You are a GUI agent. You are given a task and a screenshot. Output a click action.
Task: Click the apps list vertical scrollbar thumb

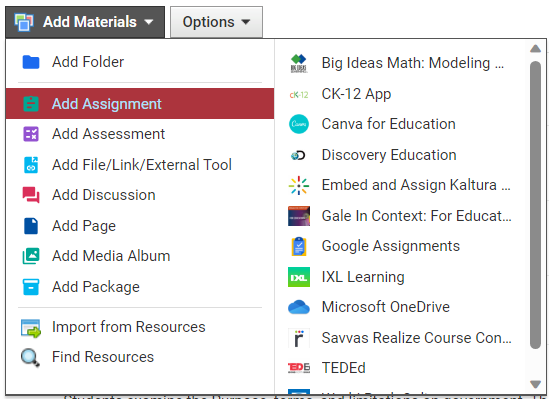pos(535,205)
